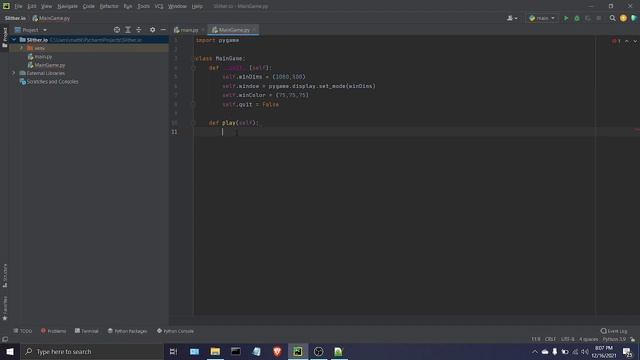
Task: Click the PyCharm icon in taskbar
Action: [x=298, y=351]
